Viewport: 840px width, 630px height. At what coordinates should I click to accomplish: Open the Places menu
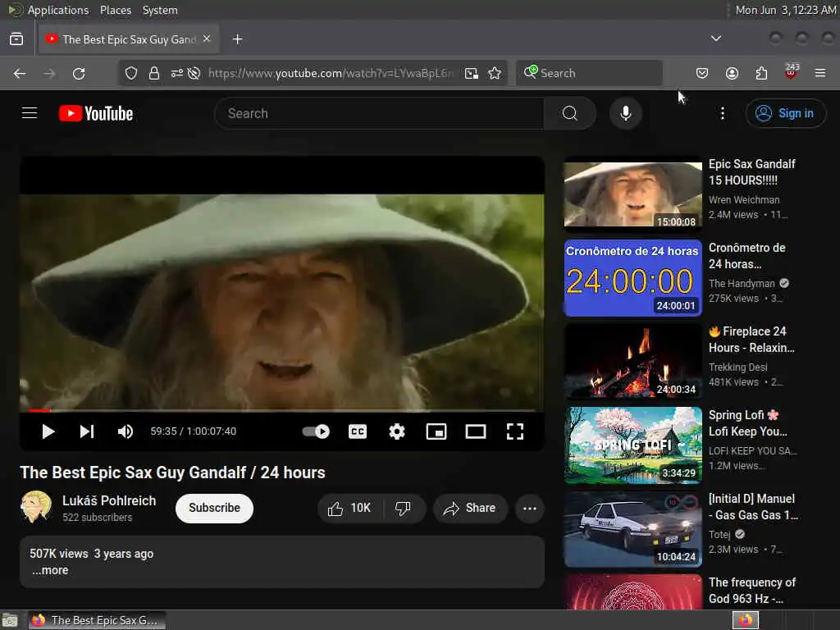(x=115, y=10)
